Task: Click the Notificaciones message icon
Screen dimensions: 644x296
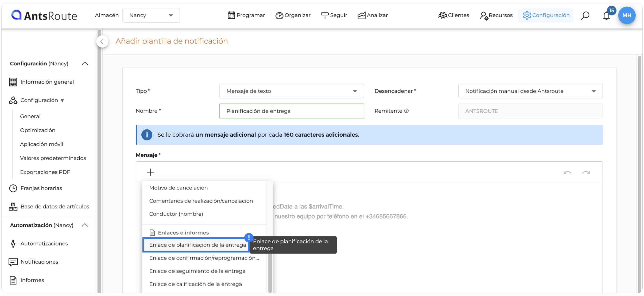Action: [x=13, y=262]
